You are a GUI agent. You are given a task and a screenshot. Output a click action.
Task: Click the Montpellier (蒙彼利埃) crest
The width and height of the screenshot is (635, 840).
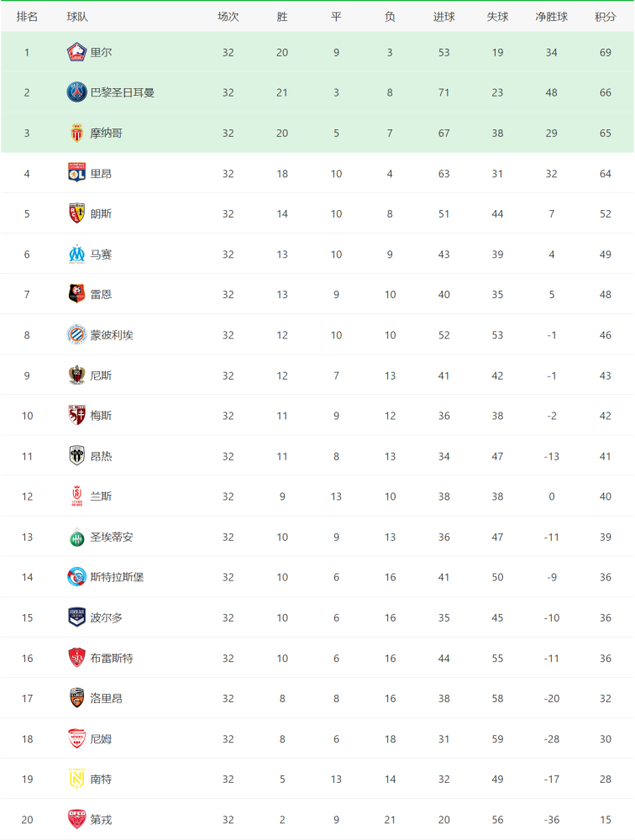pos(76,335)
